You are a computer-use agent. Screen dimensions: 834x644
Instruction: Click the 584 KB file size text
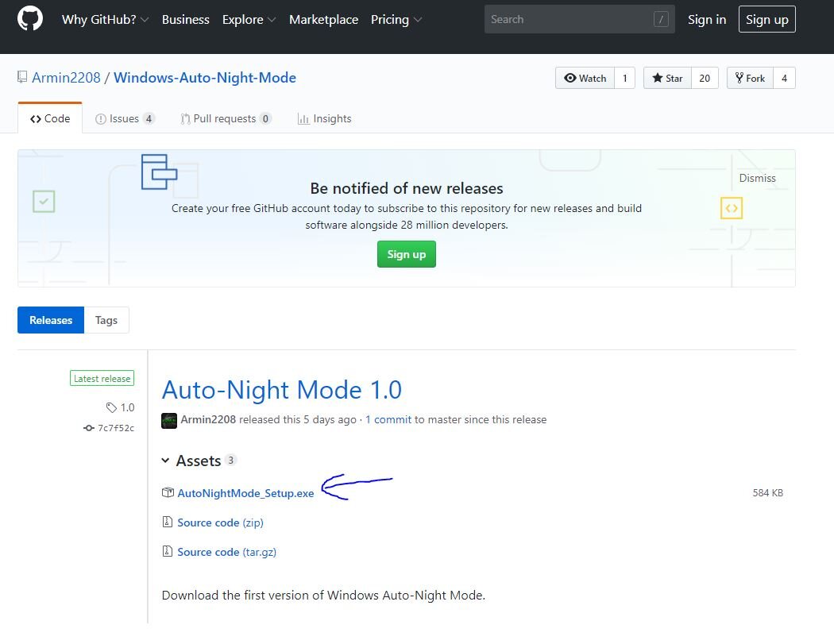pyautogui.click(x=767, y=493)
